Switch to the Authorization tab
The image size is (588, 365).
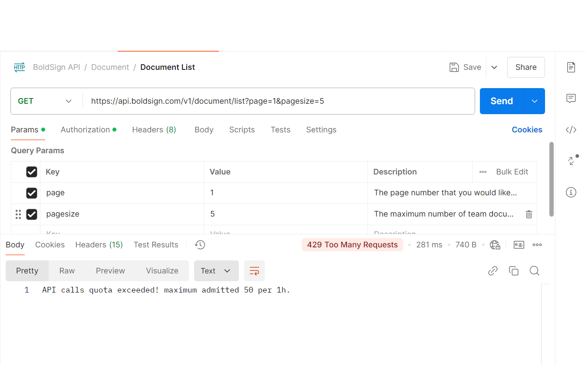pyautogui.click(x=85, y=129)
